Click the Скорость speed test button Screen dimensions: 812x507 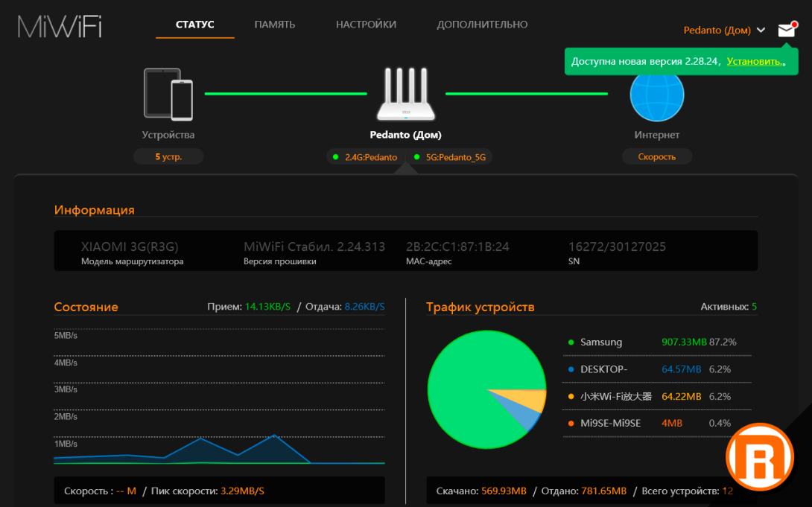(656, 157)
